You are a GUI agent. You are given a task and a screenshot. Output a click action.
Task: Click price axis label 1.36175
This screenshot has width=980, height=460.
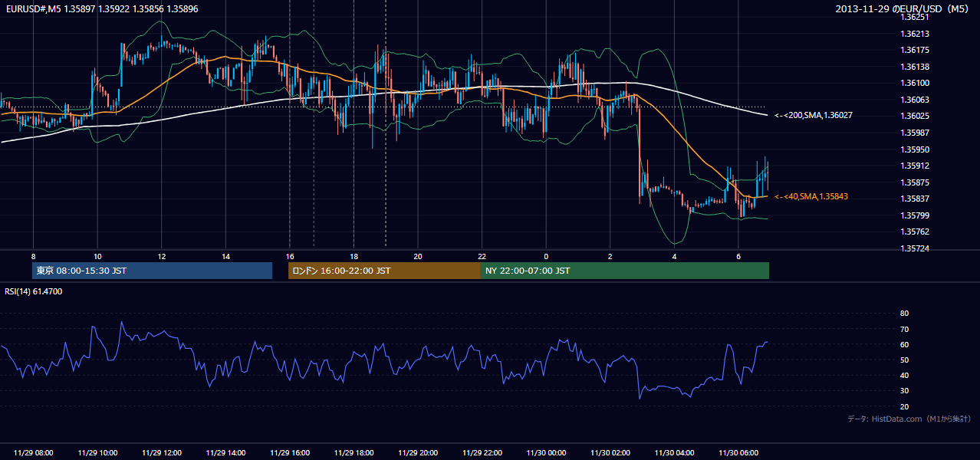(x=916, y=50)
